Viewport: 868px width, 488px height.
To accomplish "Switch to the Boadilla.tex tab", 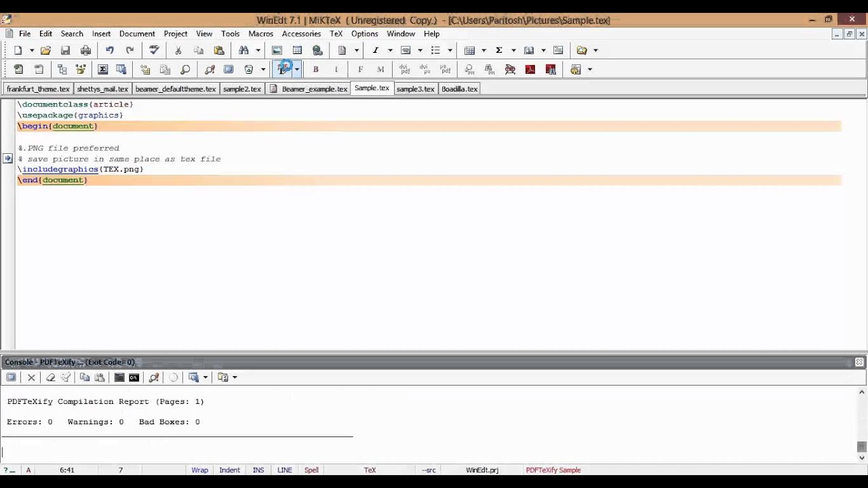I will [x=459, y=89].
